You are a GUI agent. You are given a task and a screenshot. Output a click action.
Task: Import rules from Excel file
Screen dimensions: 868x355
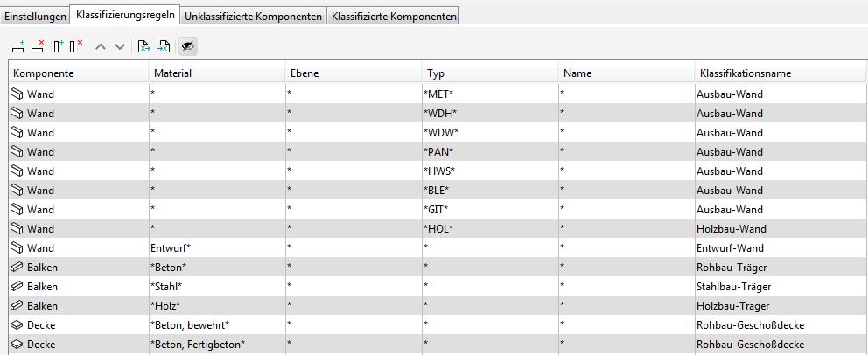click(164, 46)
